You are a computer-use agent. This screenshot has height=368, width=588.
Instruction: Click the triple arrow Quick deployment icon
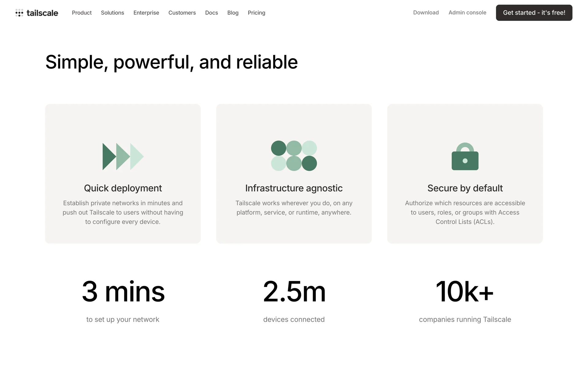click(x=123, y=156)
